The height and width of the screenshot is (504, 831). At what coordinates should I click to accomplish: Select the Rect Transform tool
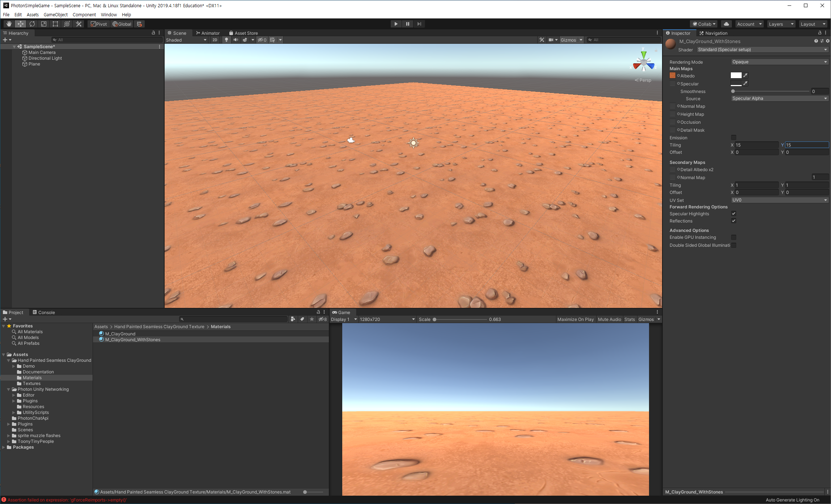55,24
